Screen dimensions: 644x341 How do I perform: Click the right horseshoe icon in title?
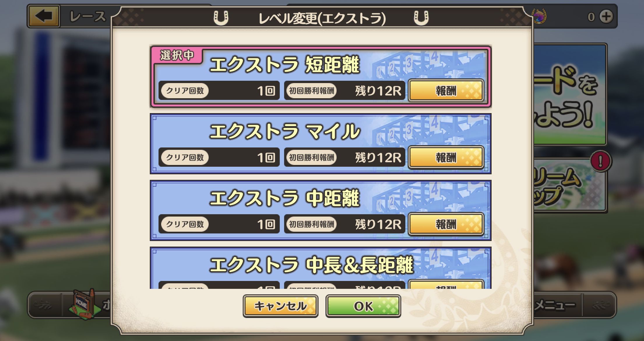421,18
